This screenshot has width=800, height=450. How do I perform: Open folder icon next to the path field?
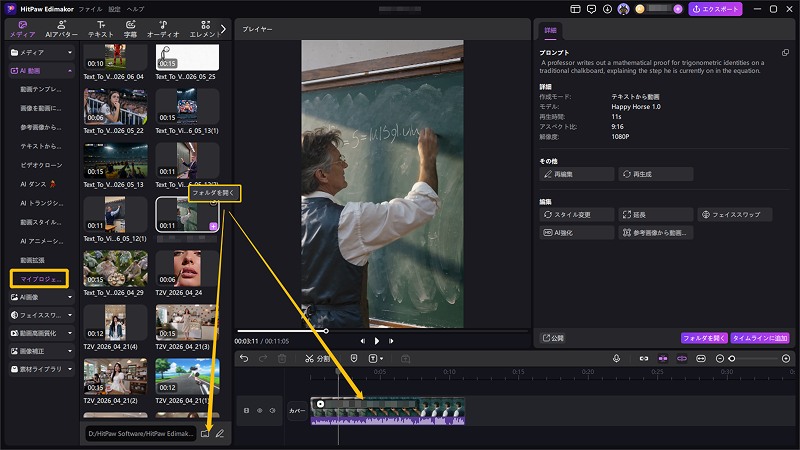click(x=205, y=433)
